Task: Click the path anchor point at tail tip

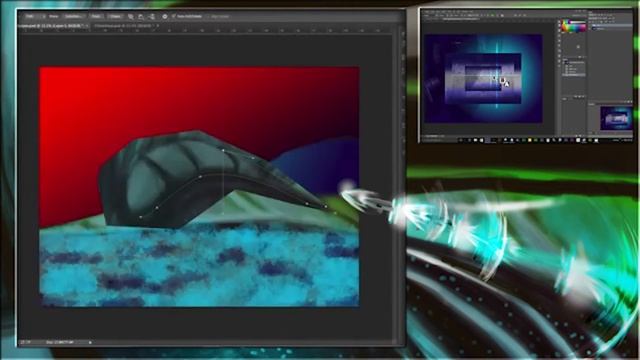Action: pyautogui.click(x=326, y=207)
